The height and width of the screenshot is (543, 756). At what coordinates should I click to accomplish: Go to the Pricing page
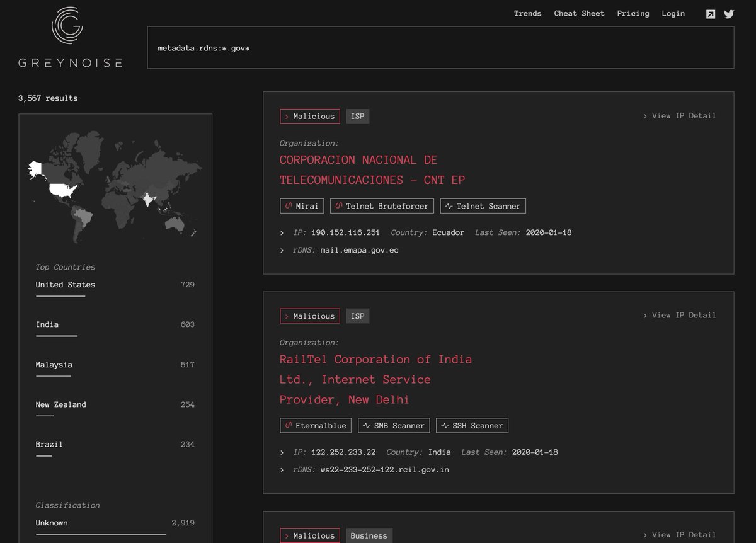(x=633, y=13)
